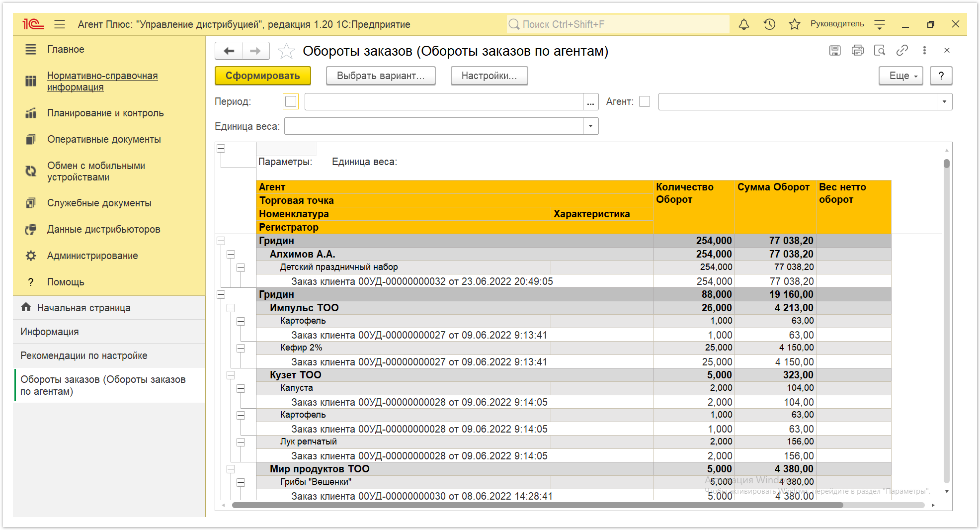Open Оперативные документы section

[104, 139]
